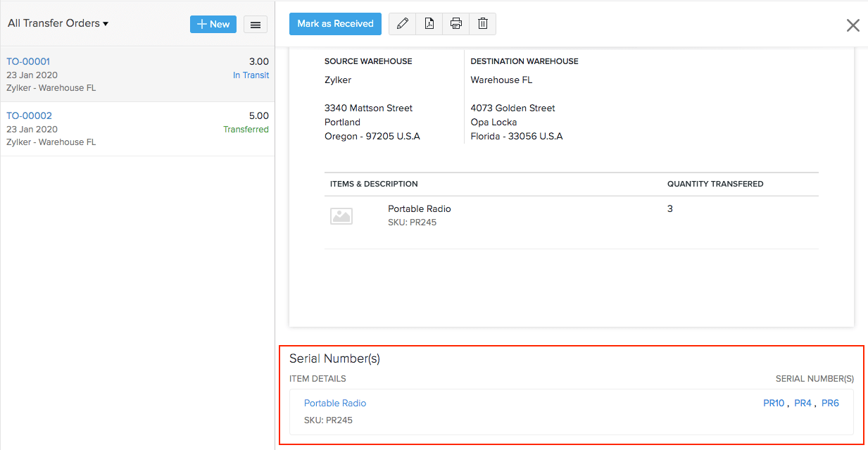Image resolution: width=868 pixels, height=450 pixels.
Task: Click the Portable Radio image placeholder icon
Action: pos(341,215)
